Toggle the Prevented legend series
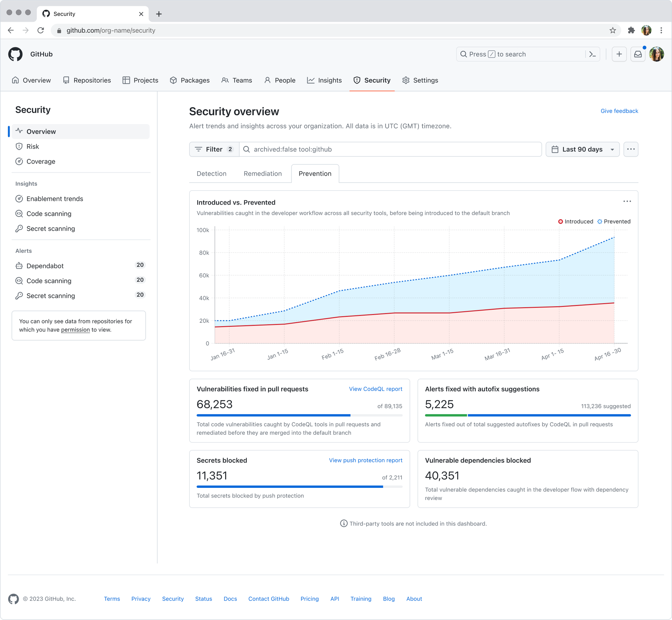 point(614,221)
